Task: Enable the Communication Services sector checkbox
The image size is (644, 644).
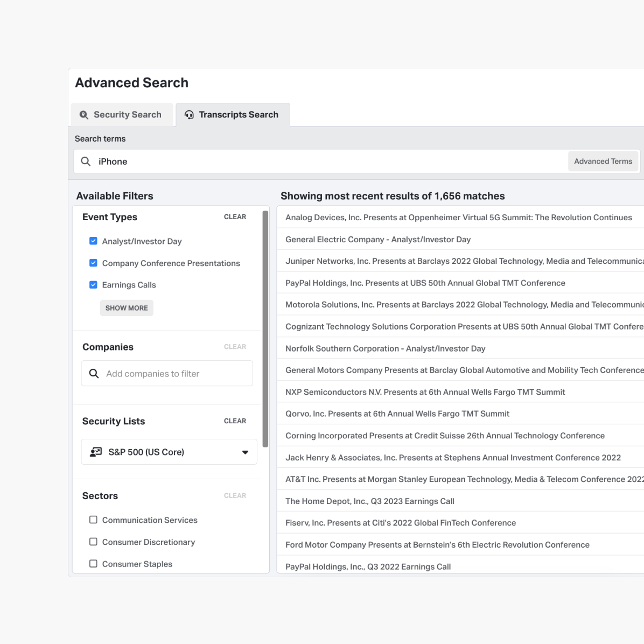Action: coord(93,520)
